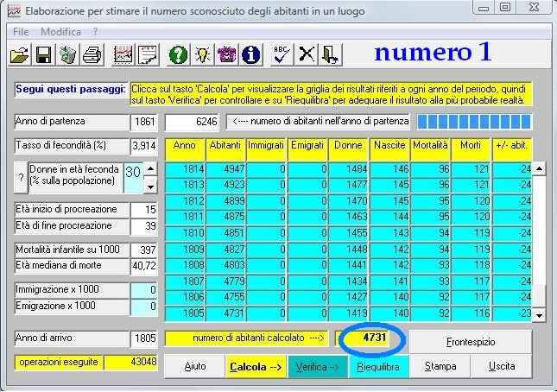This screenshot has height=392, width=557.
Task: Click the black X cancel icon
Action: 307,55
